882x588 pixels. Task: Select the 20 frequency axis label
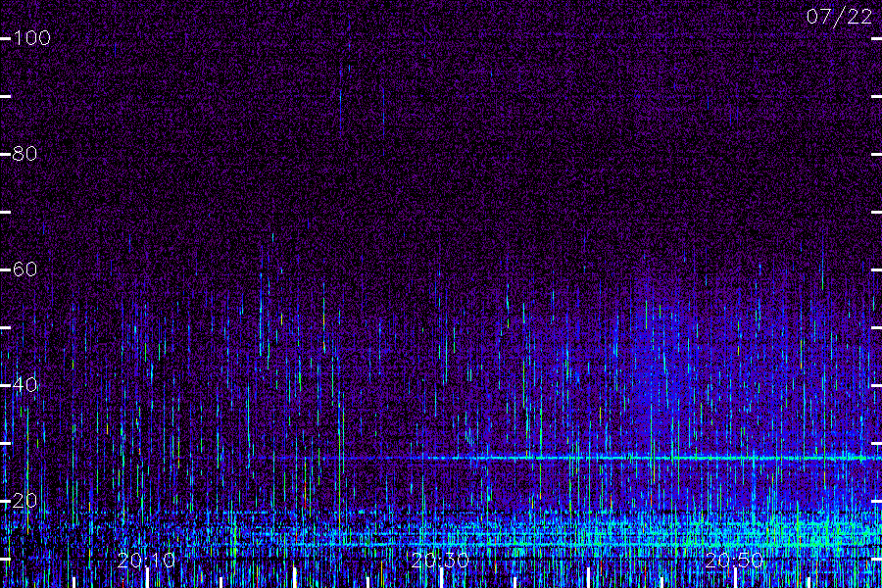(x=24, y=500)
